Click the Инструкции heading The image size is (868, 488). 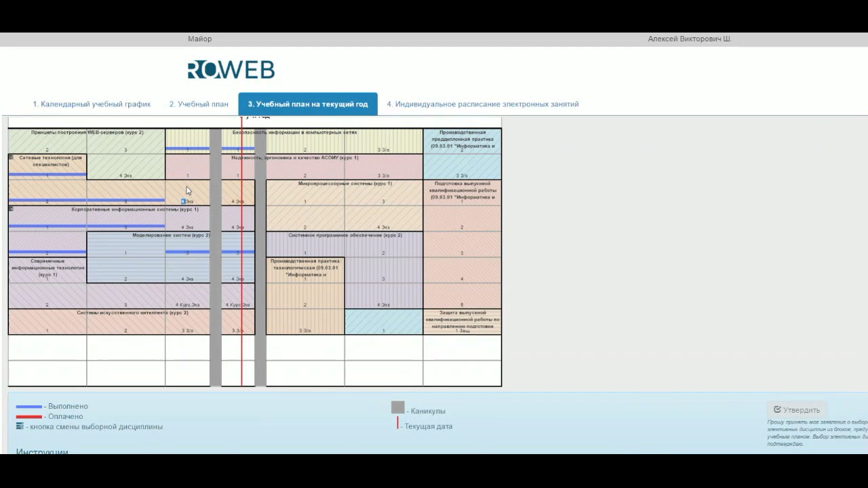pos(42,451)
